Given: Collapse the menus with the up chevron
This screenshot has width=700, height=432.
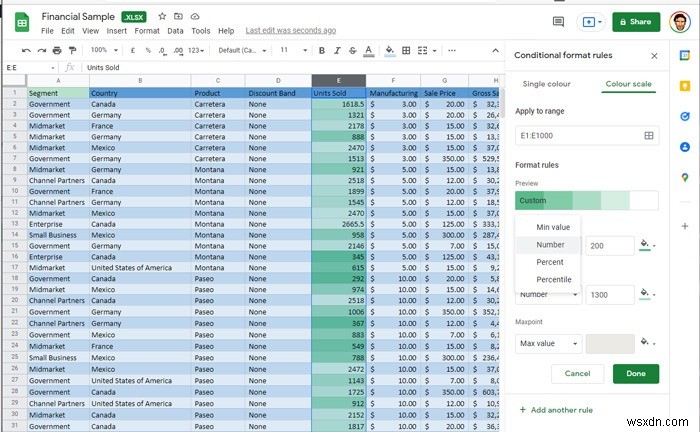Looking at the screenshot, I should coord(496,50).
